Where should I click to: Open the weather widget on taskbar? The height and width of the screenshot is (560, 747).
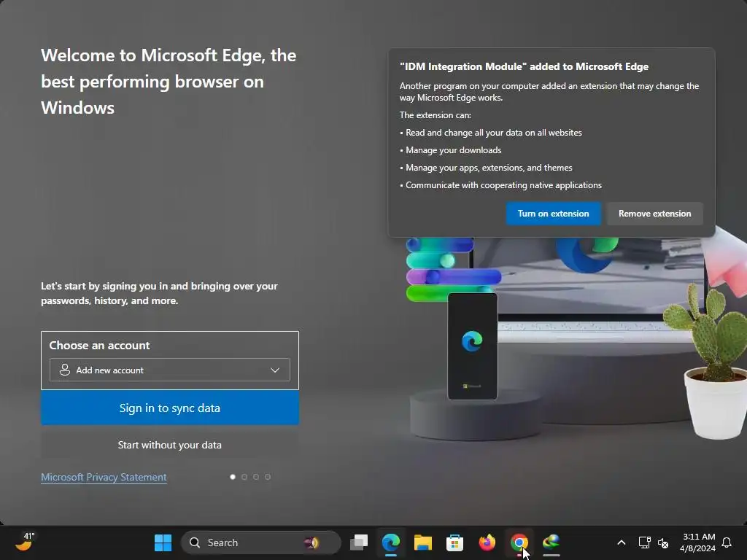24,542
